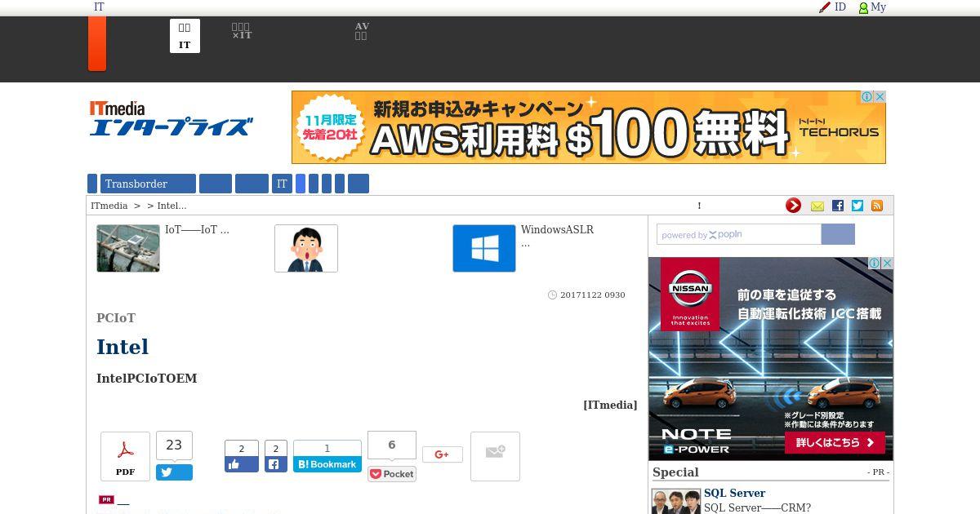The width and height of the screenshot is (980, 514).
Task: Click the Hatena B! Bookmark button
Action: 327,464
